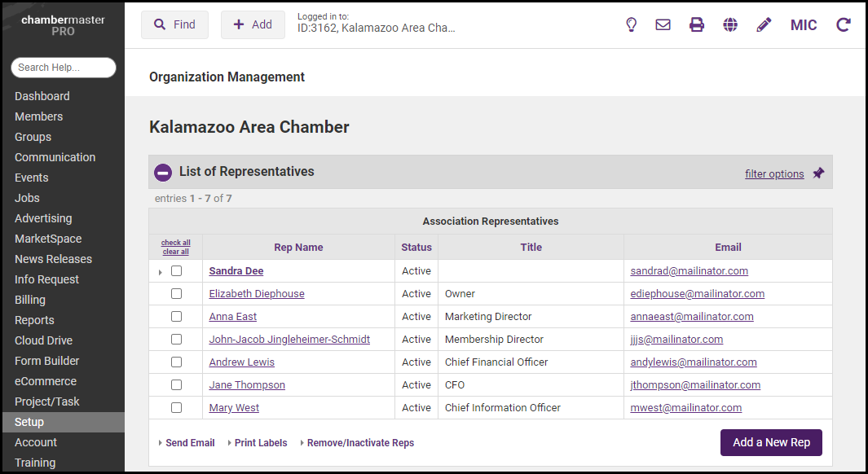The width and height of the screenshot is (868, 474).
Task: Open the globe website icon
Action: pos(730,24)
